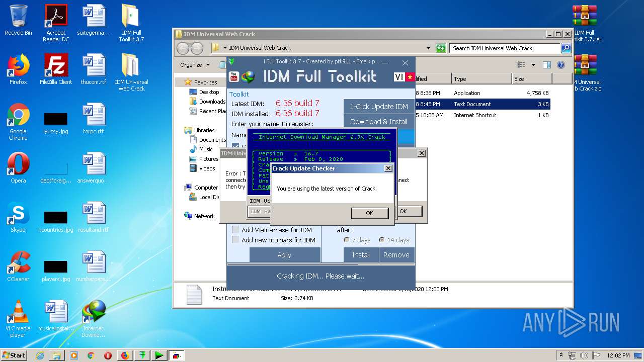Go forward in the Explorer window
Screen dimensions: 644x362
click(197, 48)
